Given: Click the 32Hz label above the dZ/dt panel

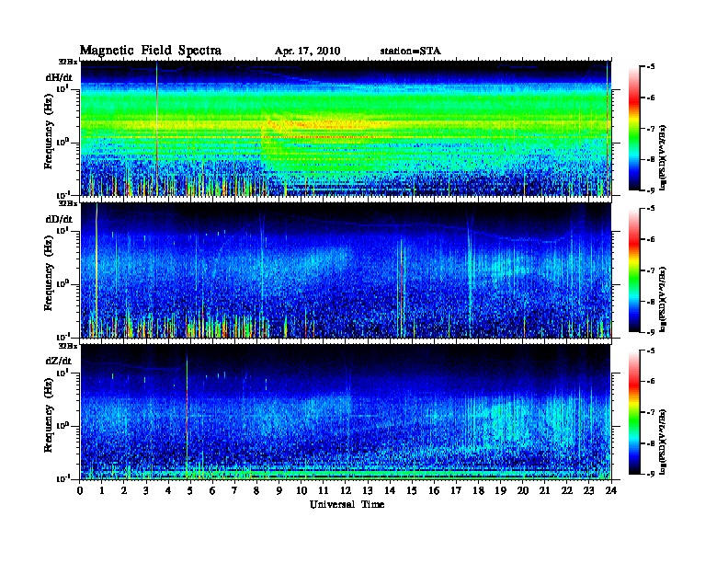Looking at the screenshot, I should point(68,345).
